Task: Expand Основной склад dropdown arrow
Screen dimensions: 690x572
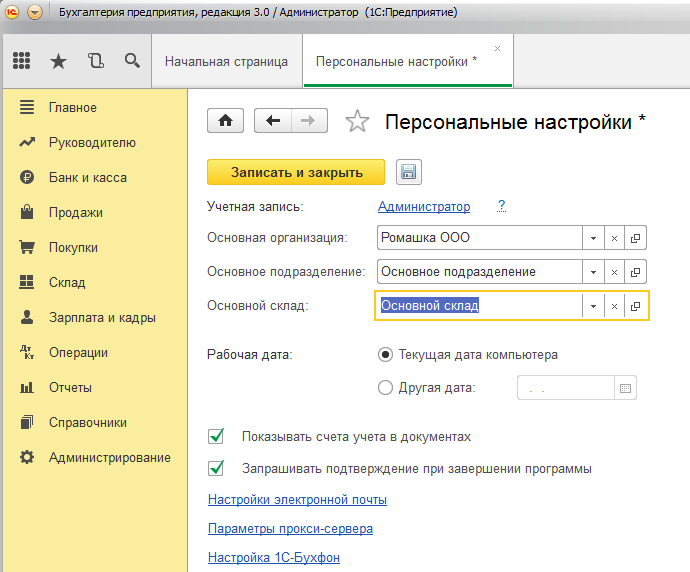Action: click(593, 306)
